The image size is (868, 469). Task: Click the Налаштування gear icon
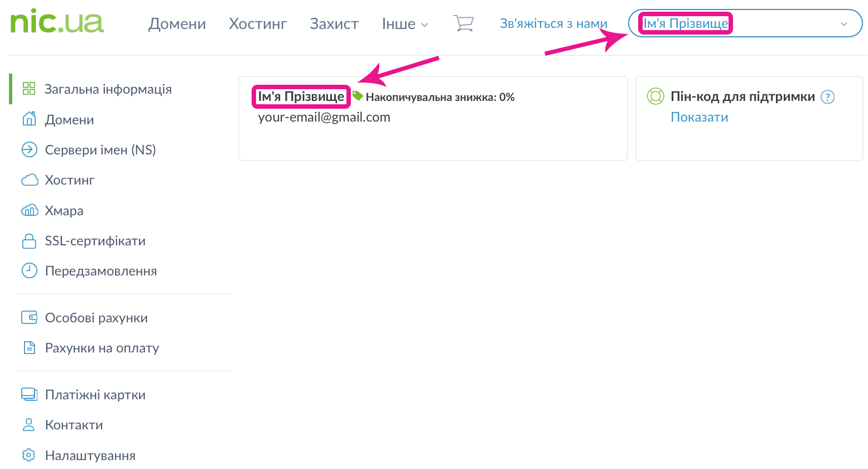(x=29, y=455)
